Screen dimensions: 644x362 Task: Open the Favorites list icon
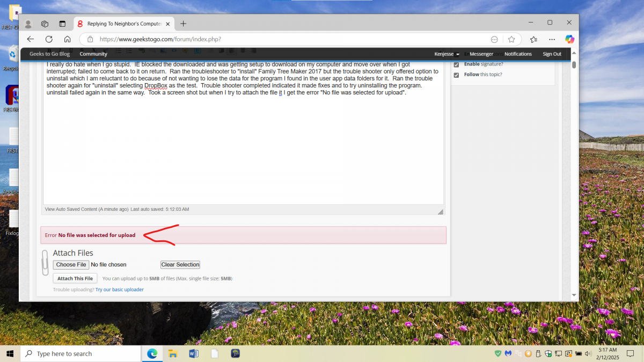533,39
